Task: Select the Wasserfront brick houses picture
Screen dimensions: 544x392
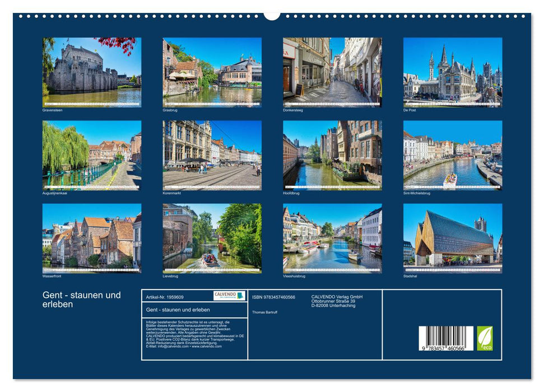Action: [91, 238]
